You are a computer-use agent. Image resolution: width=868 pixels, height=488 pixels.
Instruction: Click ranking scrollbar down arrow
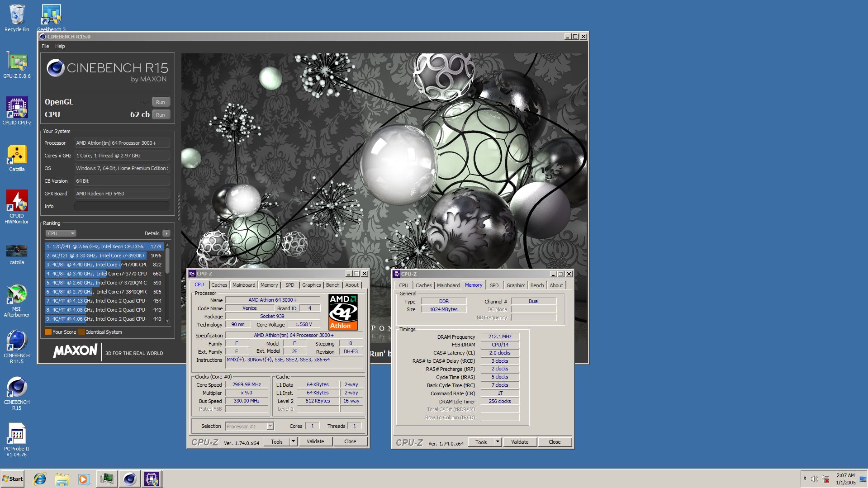click(167, 321)
